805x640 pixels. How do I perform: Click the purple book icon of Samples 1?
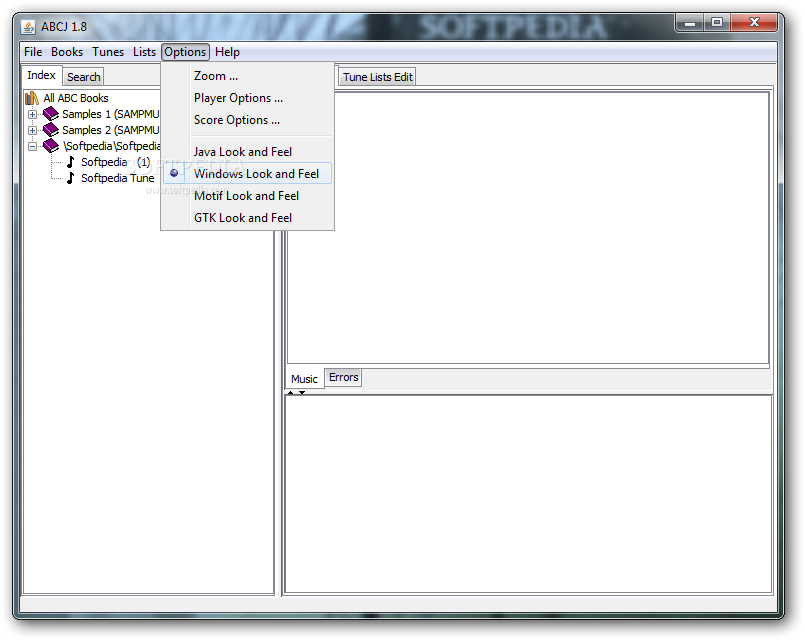click(51, 113)
